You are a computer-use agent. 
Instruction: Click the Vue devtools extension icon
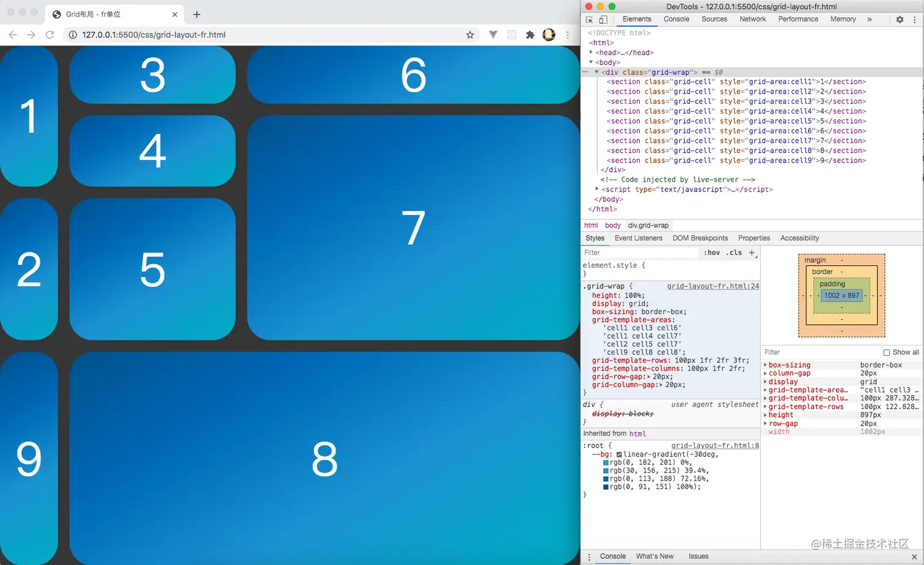click(x=493, y=35)
